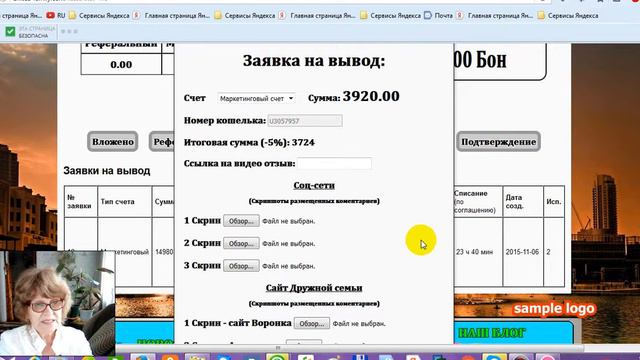The image size is (640, 360).
Task: Click the Заявки на вывод table heading
Action: coord(107,171)
